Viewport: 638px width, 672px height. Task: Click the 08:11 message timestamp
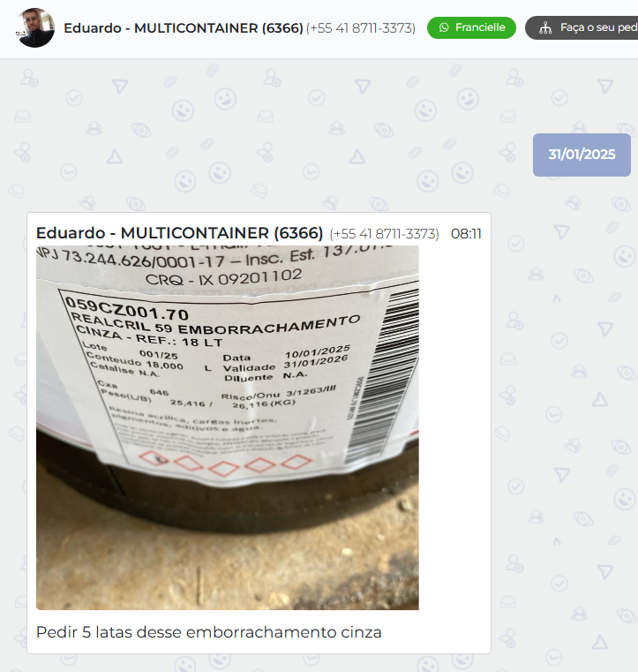click(466, 234)
